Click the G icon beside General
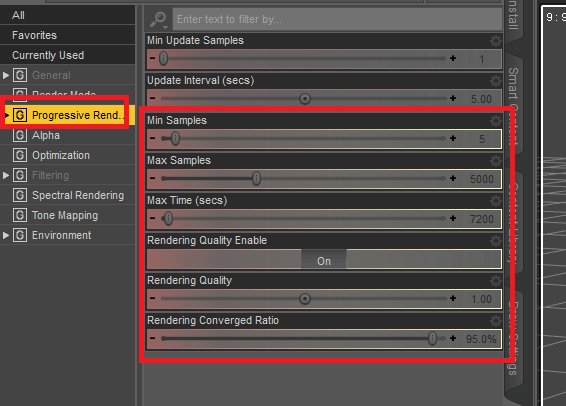The width and height of the screenshot is (566, 406). point(20,75)
